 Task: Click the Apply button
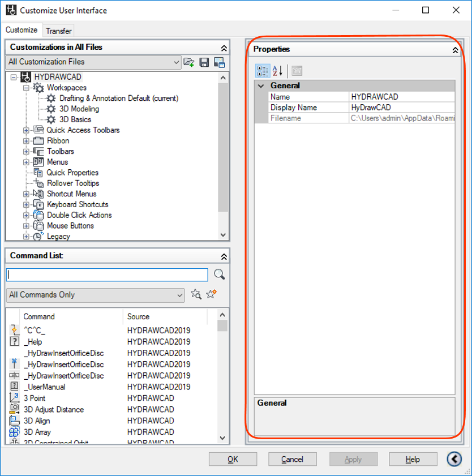coord(353,459)
